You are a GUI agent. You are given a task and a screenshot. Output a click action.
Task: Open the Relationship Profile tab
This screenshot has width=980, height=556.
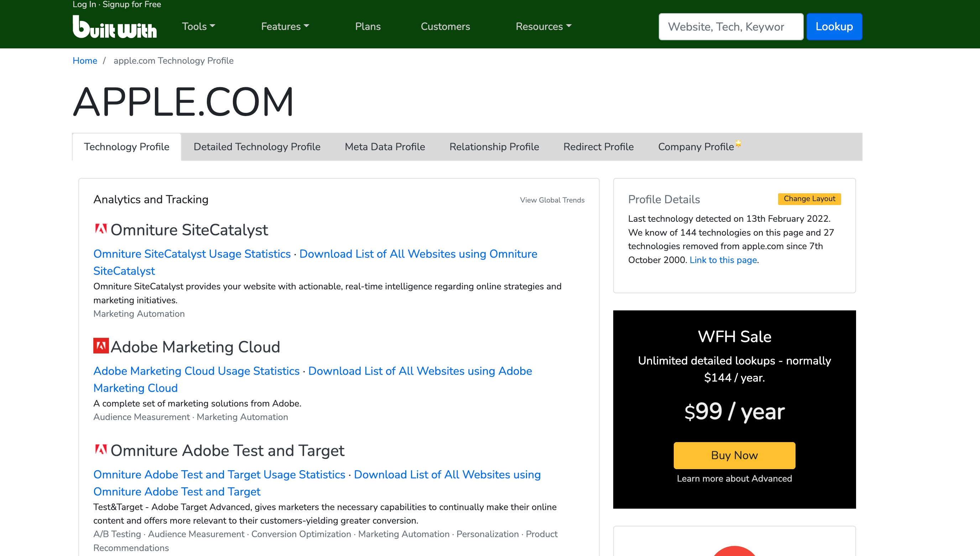point(494,147)
